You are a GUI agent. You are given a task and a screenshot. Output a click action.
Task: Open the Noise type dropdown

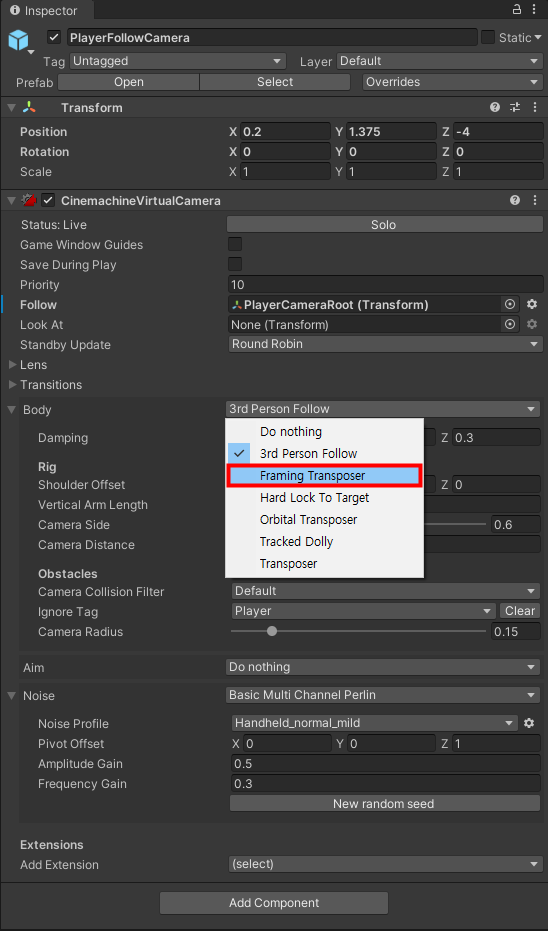click(383, 695)
